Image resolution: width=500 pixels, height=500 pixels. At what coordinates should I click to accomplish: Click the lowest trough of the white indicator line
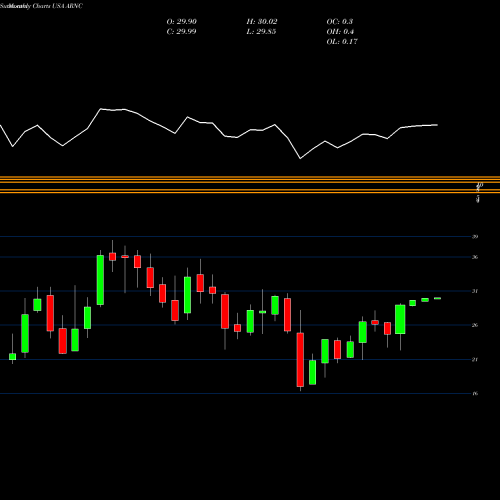point(300,158)
